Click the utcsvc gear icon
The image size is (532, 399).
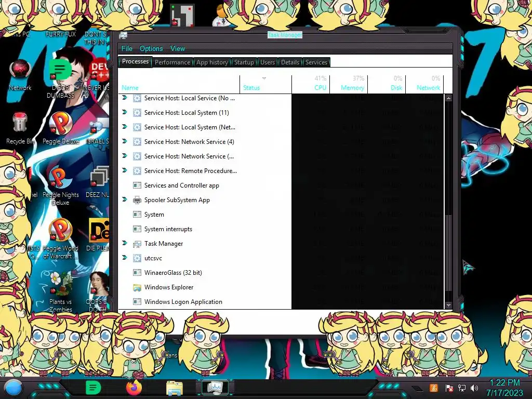coord(137,258)
